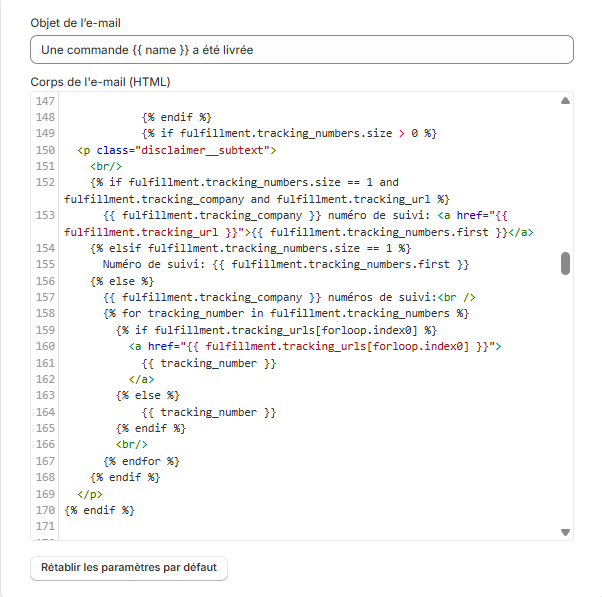Click the code editor scrollbar thumb
The image size is (602, 597).
565,263
